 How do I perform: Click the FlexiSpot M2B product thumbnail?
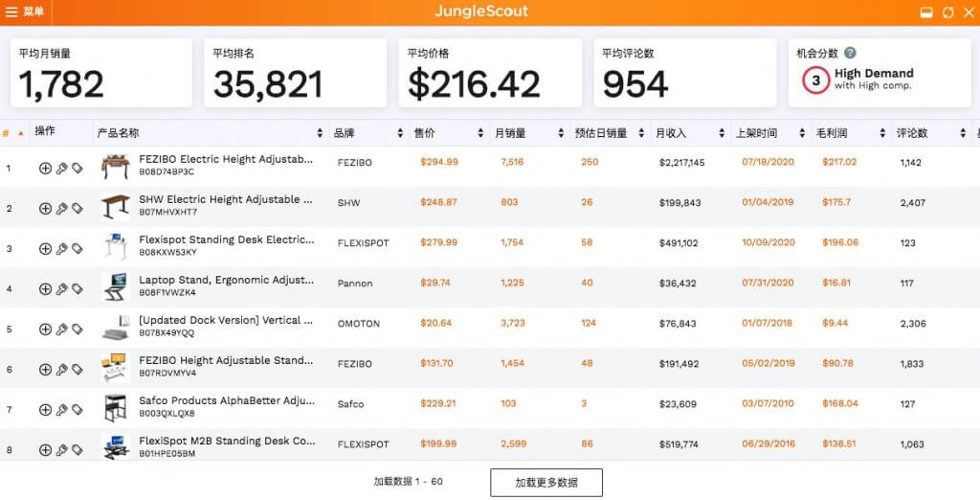(115, 447)
